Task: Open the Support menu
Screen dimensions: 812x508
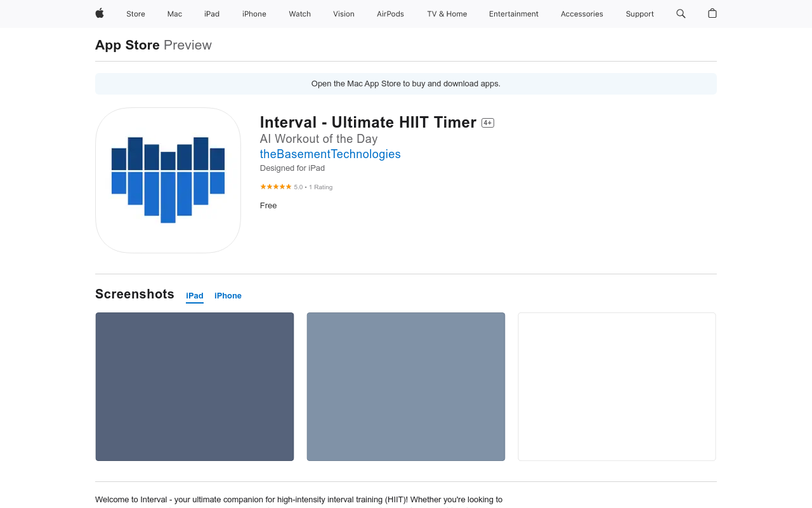Action: pos(639,14)
